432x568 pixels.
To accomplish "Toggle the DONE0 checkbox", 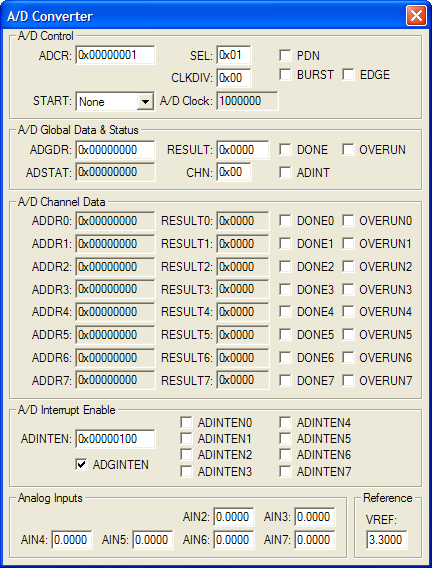I will click(x=285, y=220).
